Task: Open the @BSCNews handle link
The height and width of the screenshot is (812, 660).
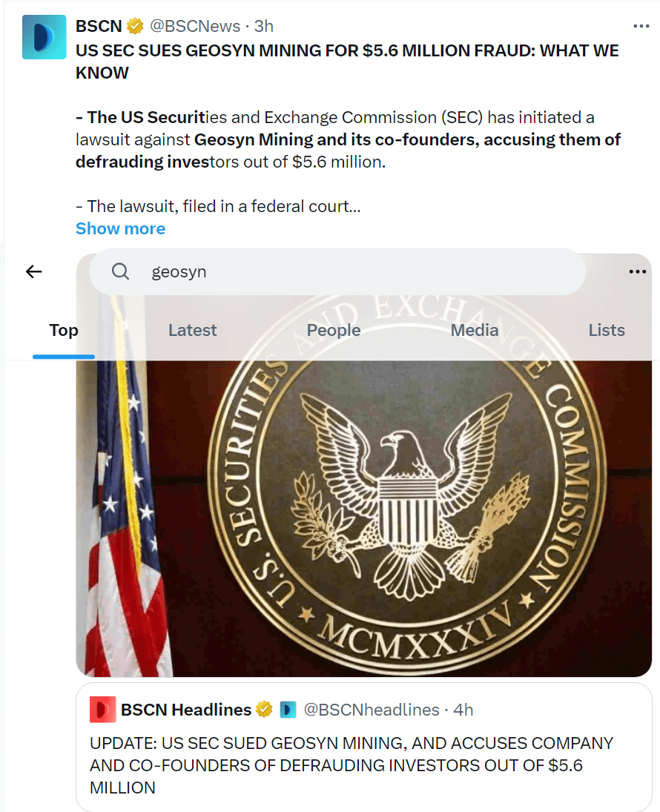Action: [x=196, y=27]
